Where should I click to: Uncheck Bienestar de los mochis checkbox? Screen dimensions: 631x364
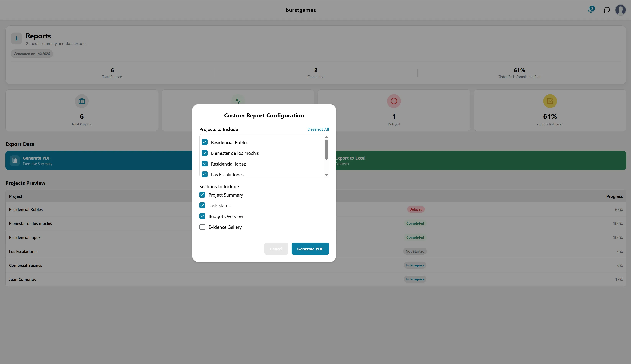[205, 153]
